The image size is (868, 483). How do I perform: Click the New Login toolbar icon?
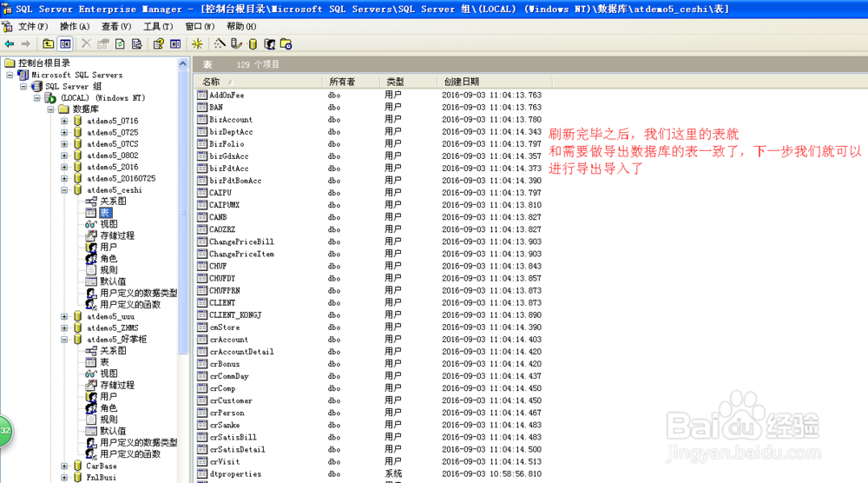[x=270, y=43]
